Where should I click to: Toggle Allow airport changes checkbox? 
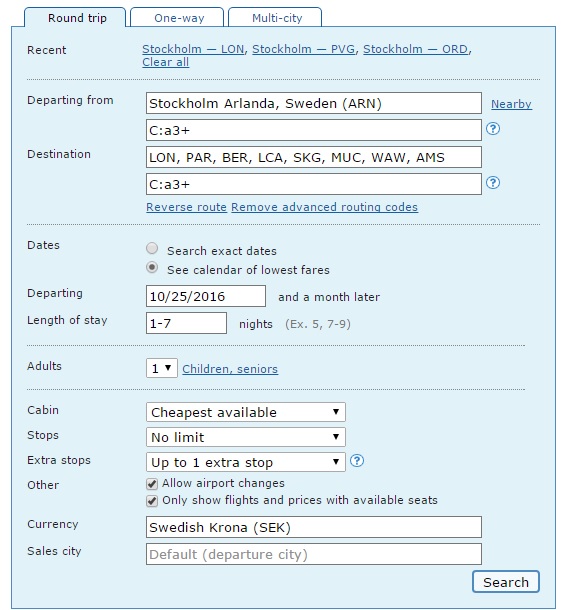[152, 484]
